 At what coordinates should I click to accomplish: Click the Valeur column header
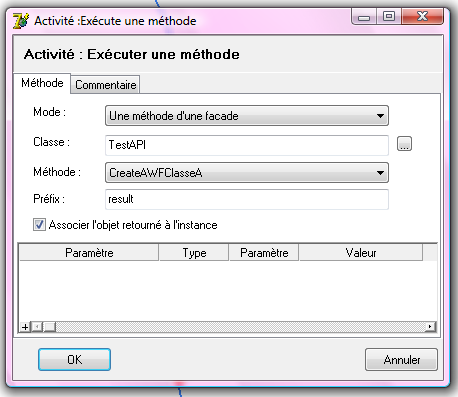click(361, 253)
